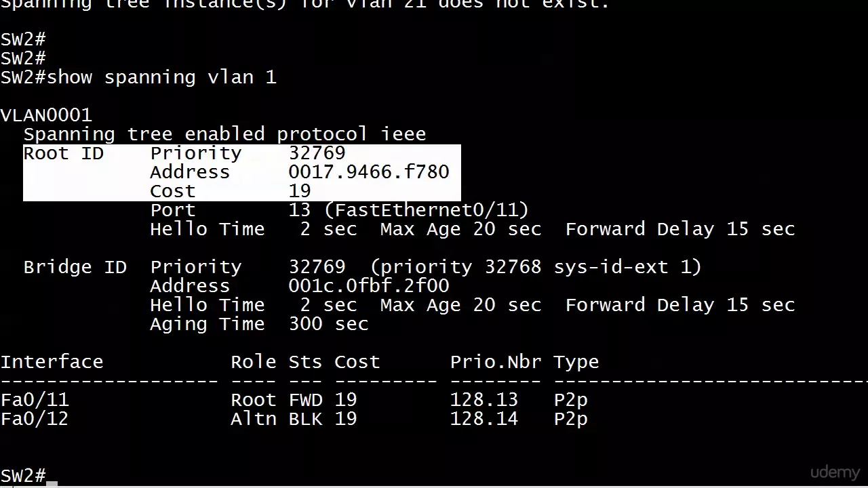The height and width of the screenshot is (488, 868).
Task: Click the Type column header
Action: click(576, 362)
